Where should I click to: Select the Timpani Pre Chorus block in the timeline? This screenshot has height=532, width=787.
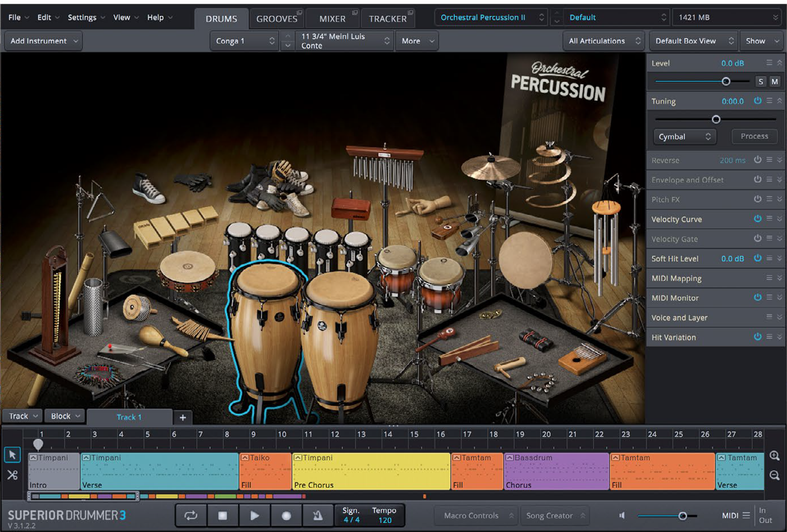[x=371, y=471]
